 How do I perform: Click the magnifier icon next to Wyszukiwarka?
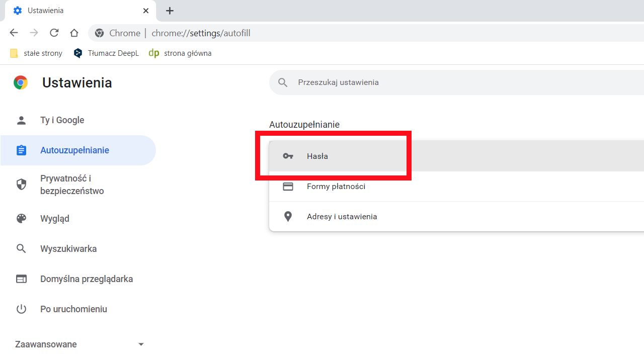(21, 248)
